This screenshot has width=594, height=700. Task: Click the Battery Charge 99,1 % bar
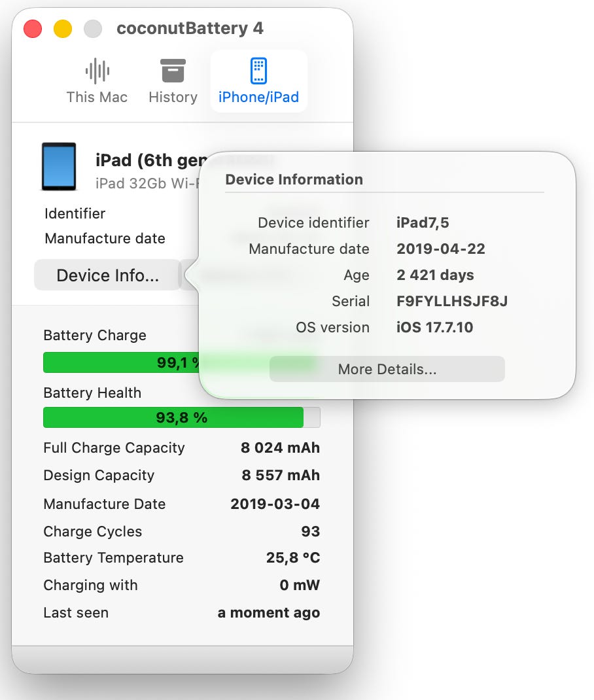pyautogui.click(x=121, y=362)
